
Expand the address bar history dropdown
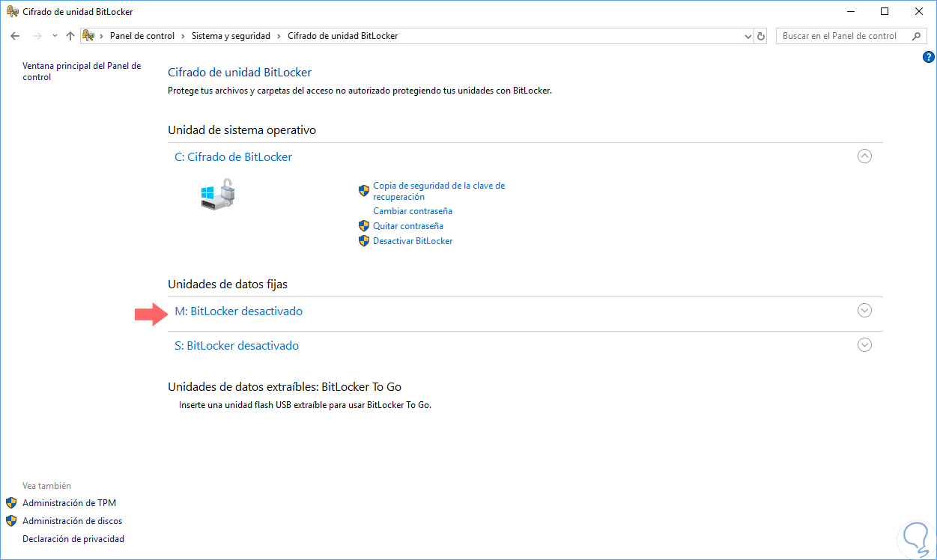click(x=748, y=36)
